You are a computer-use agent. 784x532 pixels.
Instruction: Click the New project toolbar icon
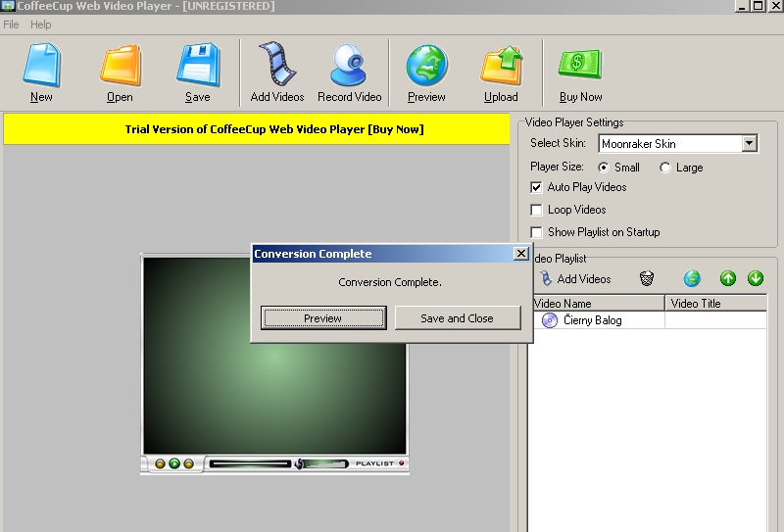coord(41,65)
